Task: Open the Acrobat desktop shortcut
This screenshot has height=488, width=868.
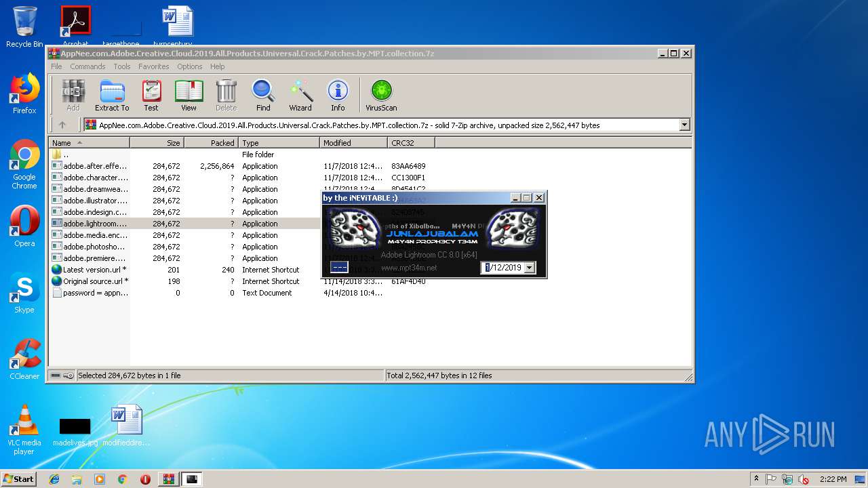Action: [75, 27]
